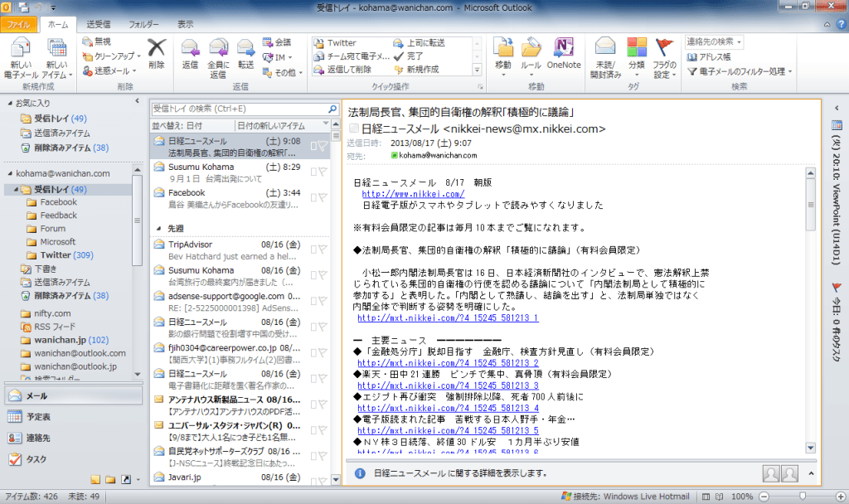Viewport: 849px width, 504px height.
Task: Click the zoom out minus button
Action: (764, 497)
